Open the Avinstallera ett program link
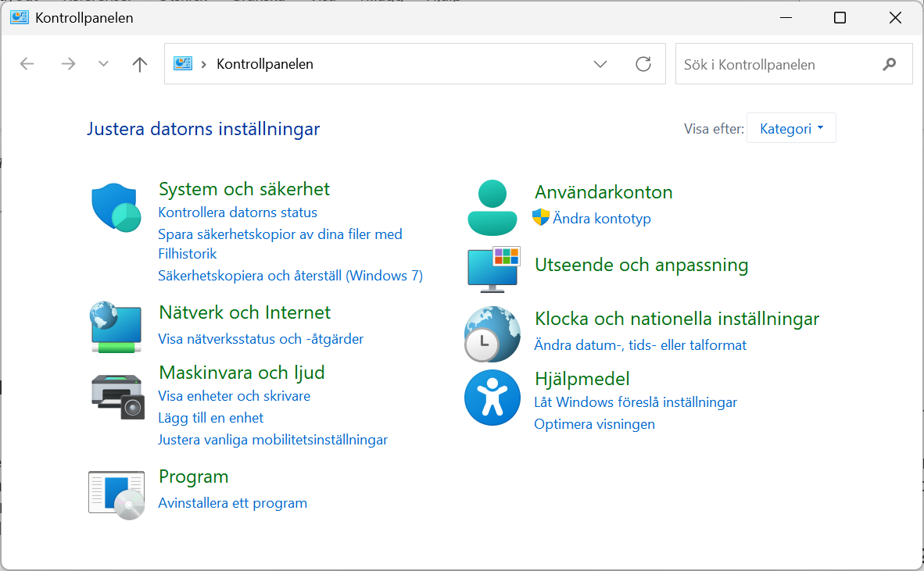The image size is (924, 571). (232, 502)
